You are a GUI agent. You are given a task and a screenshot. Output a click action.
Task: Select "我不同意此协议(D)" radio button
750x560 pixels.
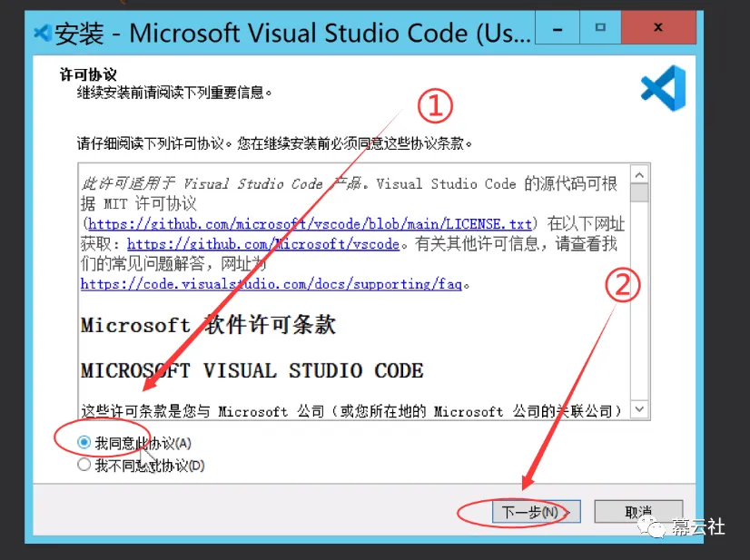pos(84,465)
